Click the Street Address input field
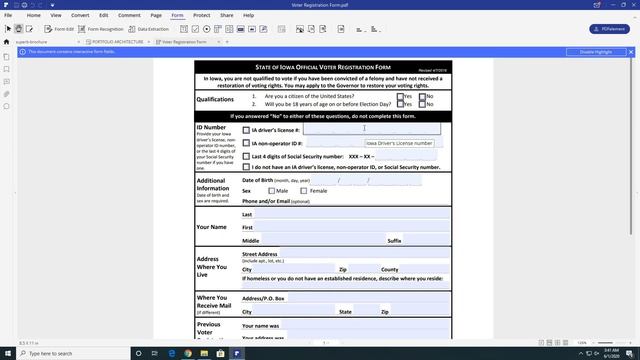The image size is (640, 360). 364,253
